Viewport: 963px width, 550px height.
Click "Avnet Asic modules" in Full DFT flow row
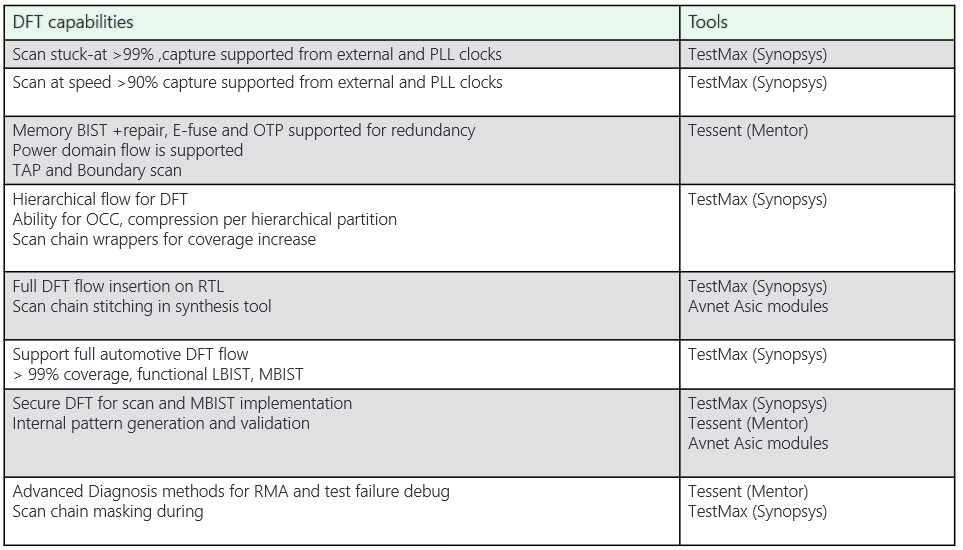(x=758, y=306)
